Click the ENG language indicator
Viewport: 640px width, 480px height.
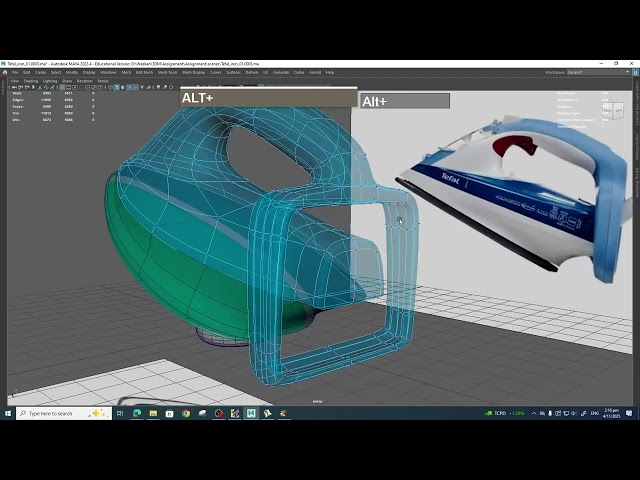[x=595, y=413]
